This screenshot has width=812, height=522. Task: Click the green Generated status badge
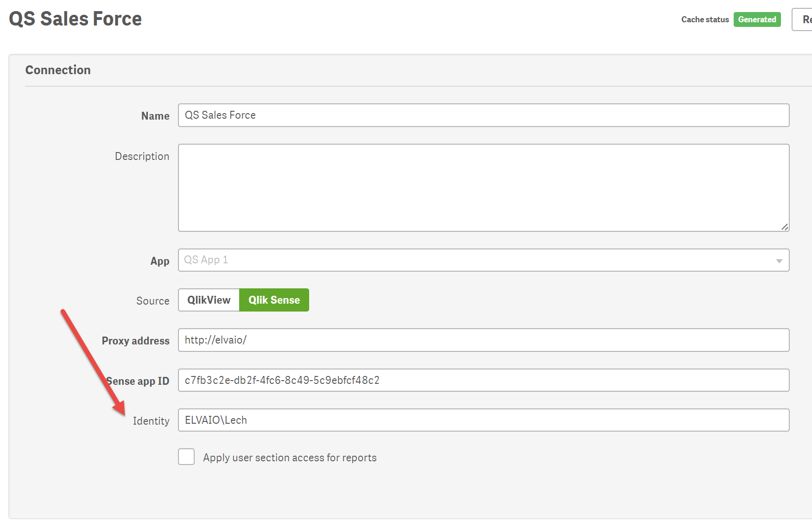point(757,19)
